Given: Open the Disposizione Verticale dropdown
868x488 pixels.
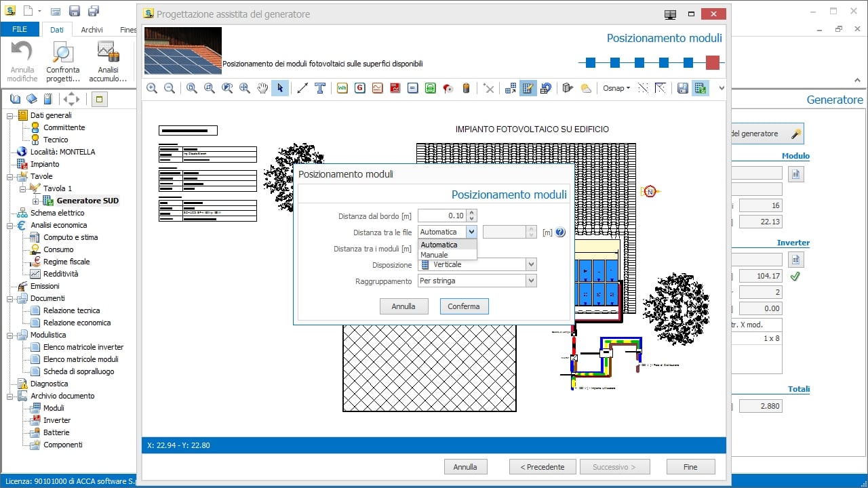Looking at the screenshot, I should 531,264.
